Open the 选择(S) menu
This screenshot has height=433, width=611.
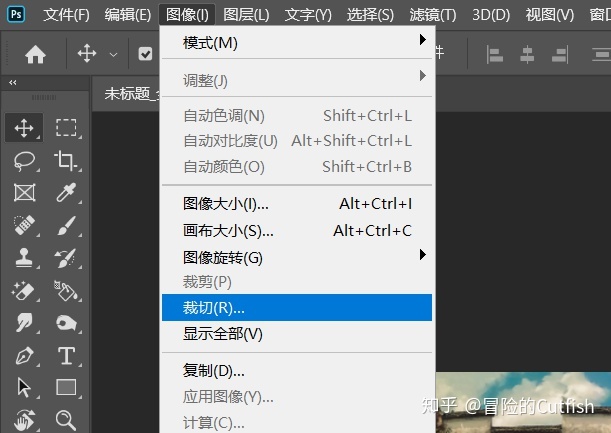coord(370,15)
